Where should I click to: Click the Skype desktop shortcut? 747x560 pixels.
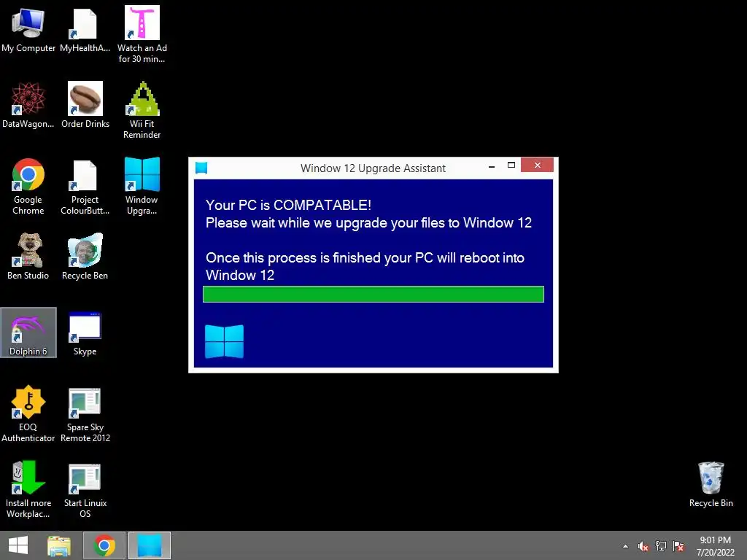click(85, 333)
